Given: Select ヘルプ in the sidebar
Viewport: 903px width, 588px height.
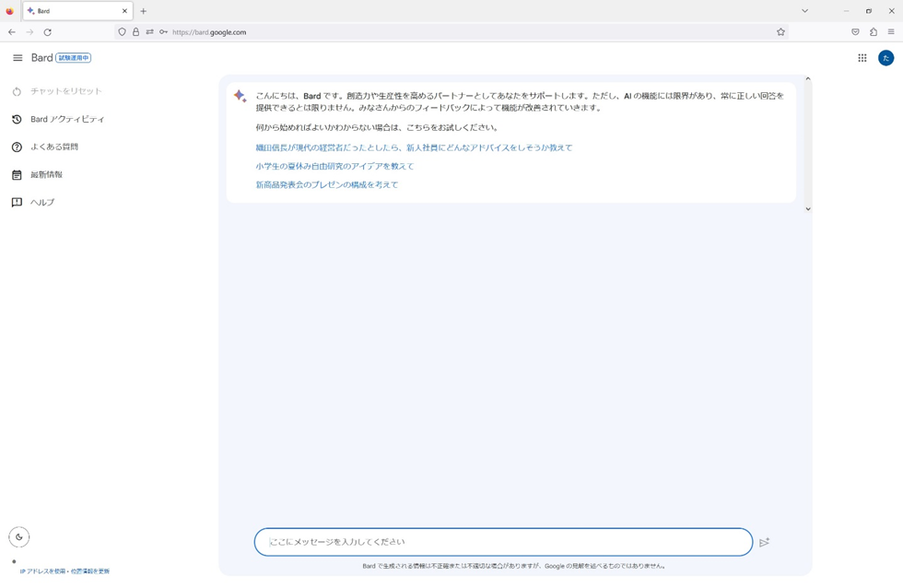Looking at the screenshot, I should [x=42, y=202].
